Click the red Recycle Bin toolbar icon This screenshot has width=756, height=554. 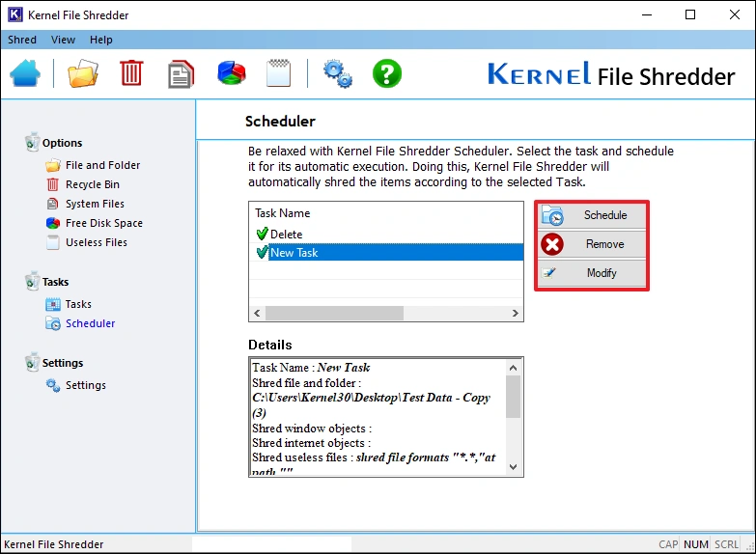(x=131, y=73)
